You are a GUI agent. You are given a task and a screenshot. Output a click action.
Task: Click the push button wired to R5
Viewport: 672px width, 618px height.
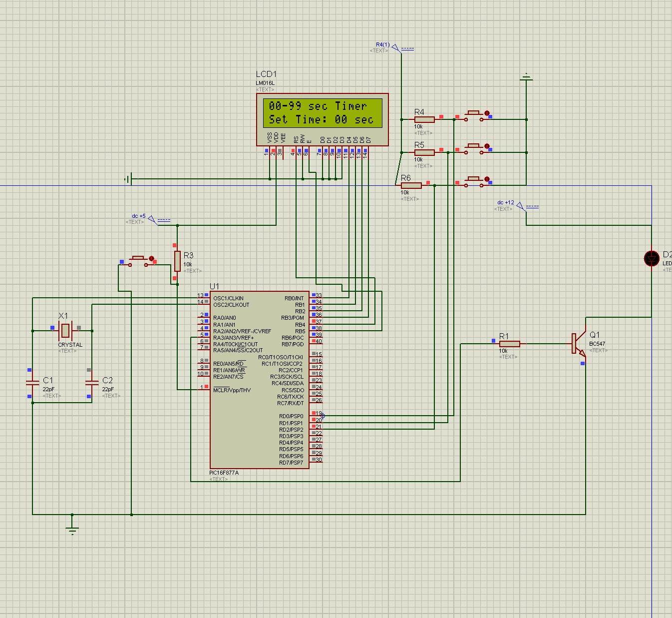pos(474,149)
